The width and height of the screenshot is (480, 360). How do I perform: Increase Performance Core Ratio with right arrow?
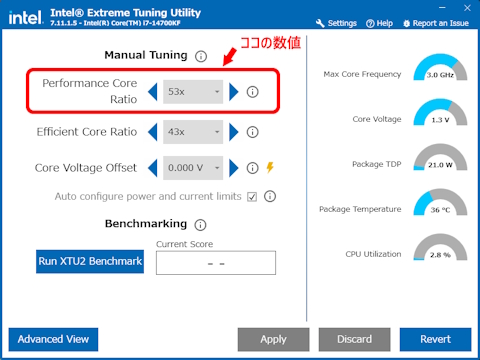tap(234, 92)
